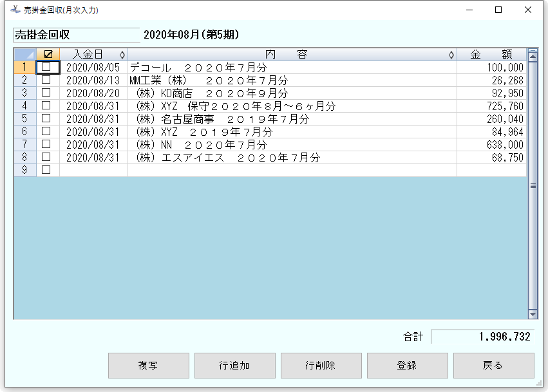Check the box for row 4 XYZ 保守
The height and width of the screenshot is (392, 548).
(x=46, y=106)
